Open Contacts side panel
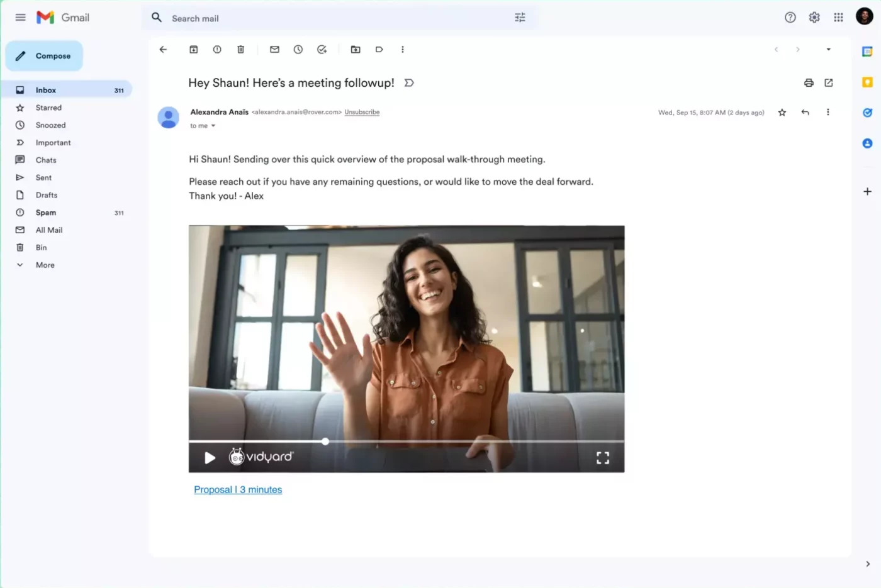The height and width of the screenshot is (588, 881). [x=867, y=143]
